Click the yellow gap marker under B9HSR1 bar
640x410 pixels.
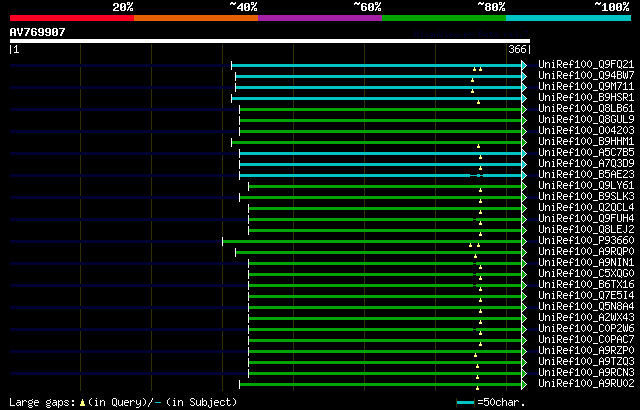(x=478, y=102)
